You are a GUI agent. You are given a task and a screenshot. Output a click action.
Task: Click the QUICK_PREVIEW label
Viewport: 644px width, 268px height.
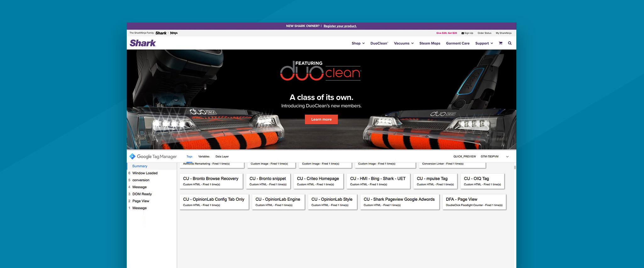464,156
